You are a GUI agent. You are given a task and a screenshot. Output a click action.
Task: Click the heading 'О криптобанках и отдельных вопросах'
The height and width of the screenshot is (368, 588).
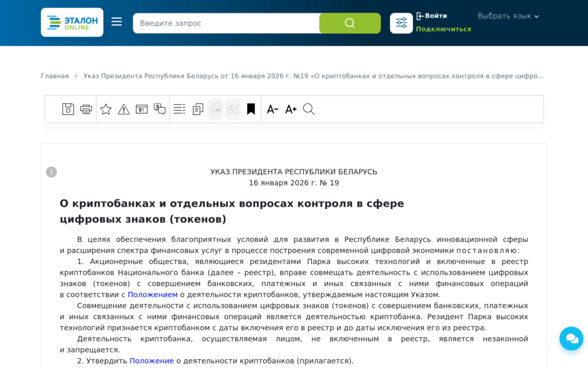click(232, 212)
